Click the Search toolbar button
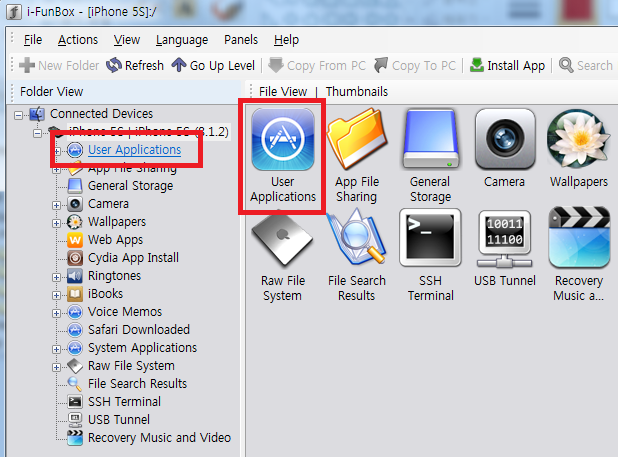 coord(586,65)
